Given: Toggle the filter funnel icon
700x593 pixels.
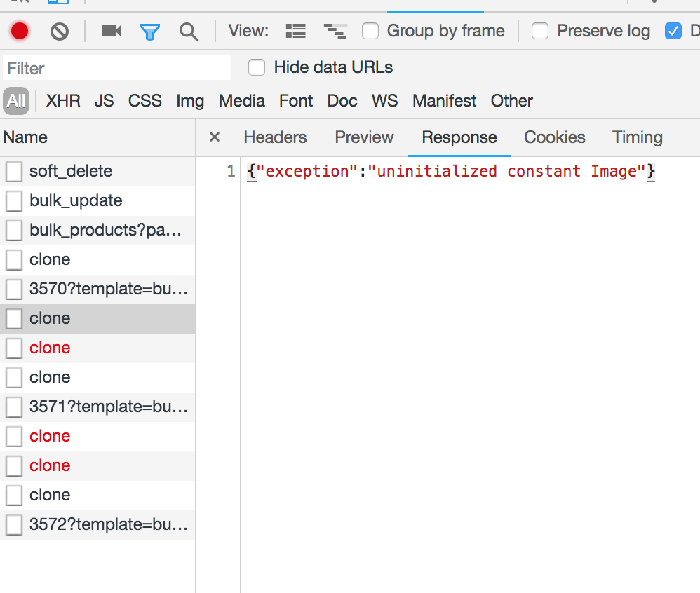Looking at the screenshot, I should [x=150, y=32].
